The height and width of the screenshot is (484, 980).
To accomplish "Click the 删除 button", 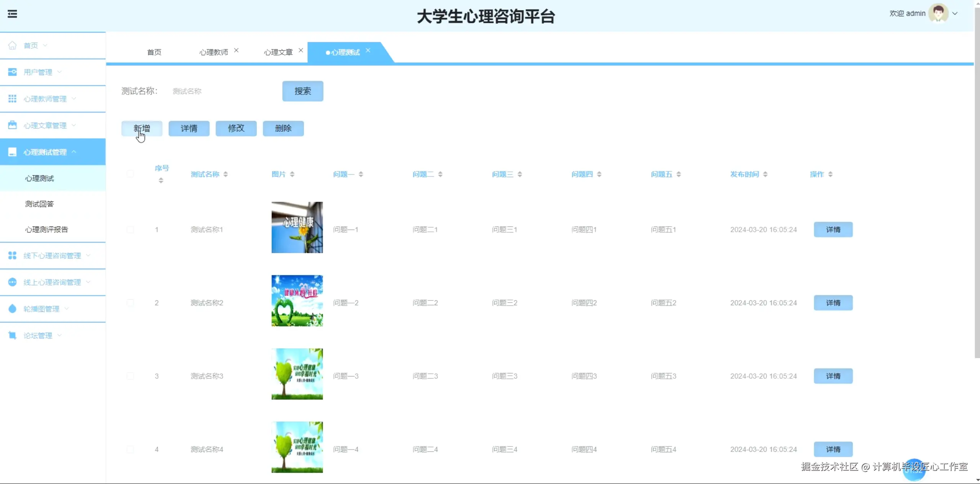I will coord(283,129).
